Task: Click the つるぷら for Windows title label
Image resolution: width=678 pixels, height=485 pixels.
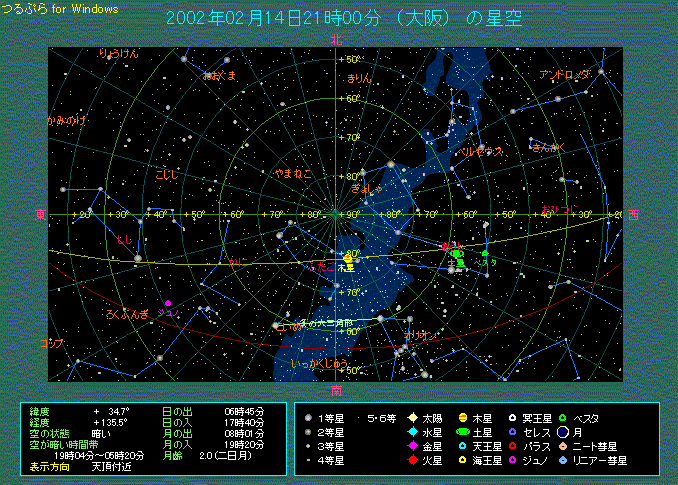Action: (x=59, y=9)
